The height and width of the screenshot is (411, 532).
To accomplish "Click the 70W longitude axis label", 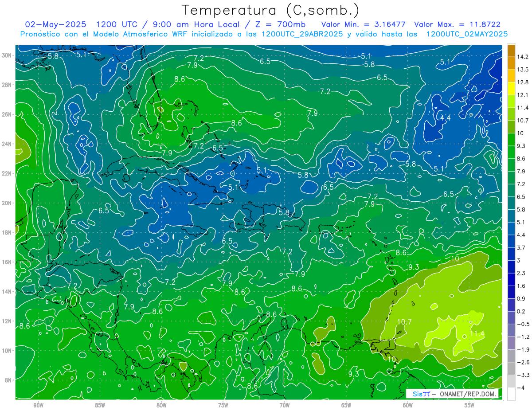I will pyautogui.click(x=285, y=405).
